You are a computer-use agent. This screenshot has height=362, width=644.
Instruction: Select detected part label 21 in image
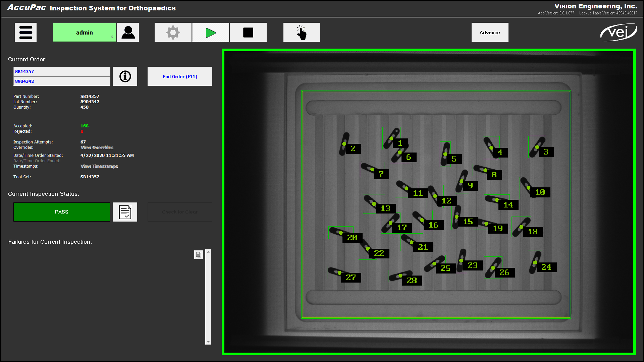423,247
